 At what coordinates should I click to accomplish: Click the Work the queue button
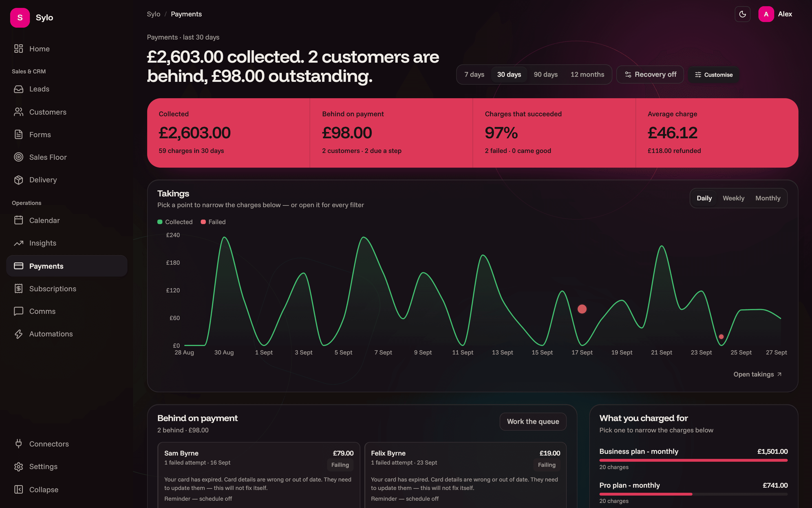point(533,421)
